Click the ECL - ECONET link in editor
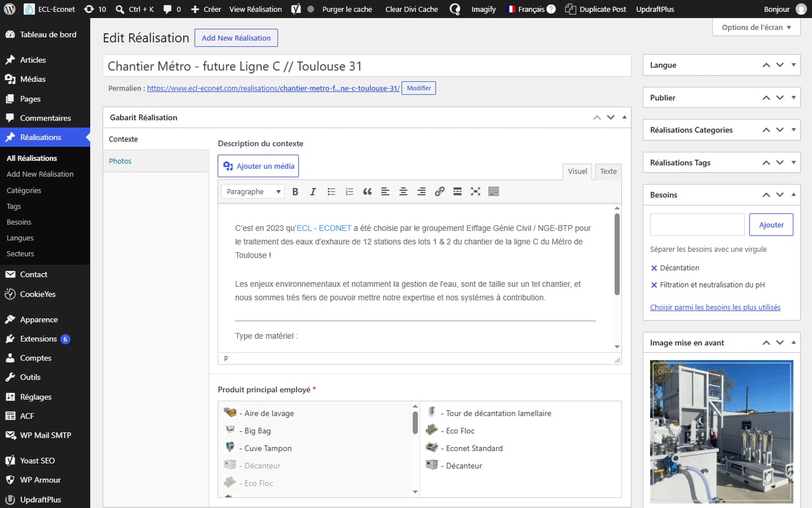812x508 pixels. 324,228
